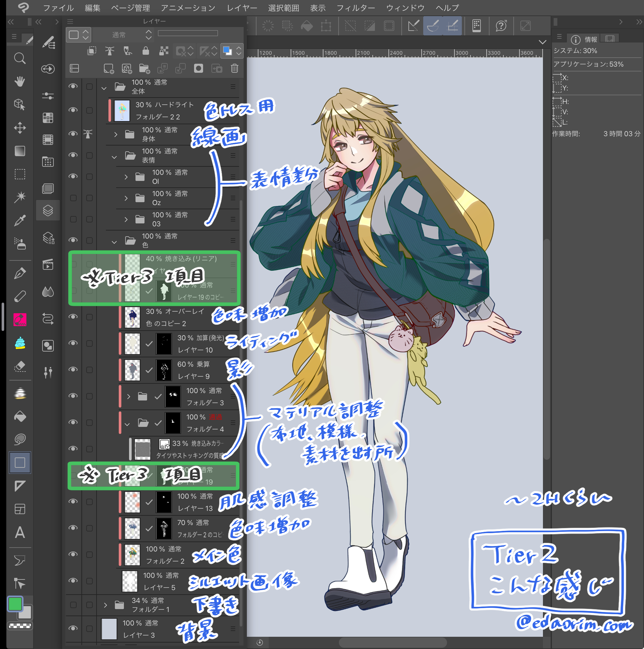Click the lock layer icon

pyautogui.click(x=145, y=51)
